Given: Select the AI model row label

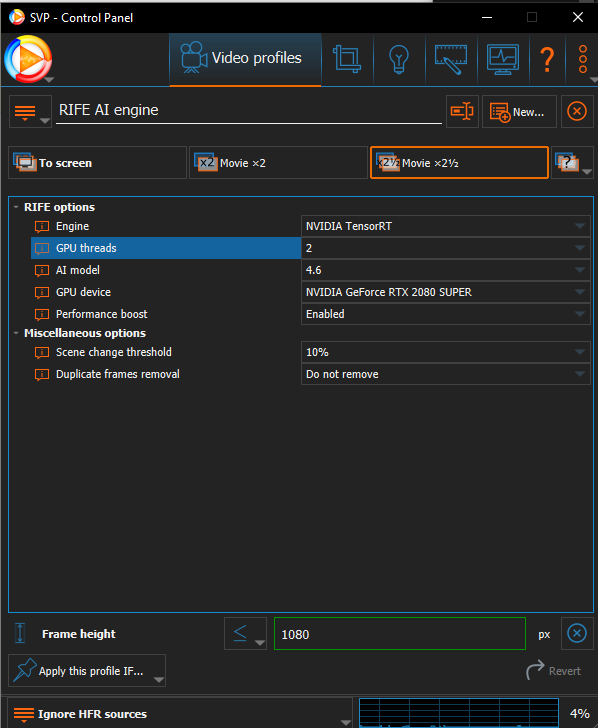Looking at the screenshot, I should click(78, 270).
